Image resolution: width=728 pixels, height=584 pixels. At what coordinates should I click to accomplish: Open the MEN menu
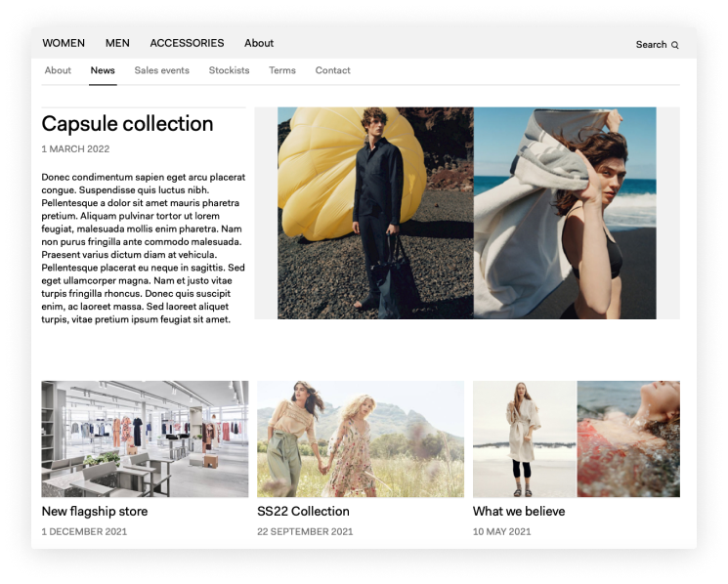117,43
